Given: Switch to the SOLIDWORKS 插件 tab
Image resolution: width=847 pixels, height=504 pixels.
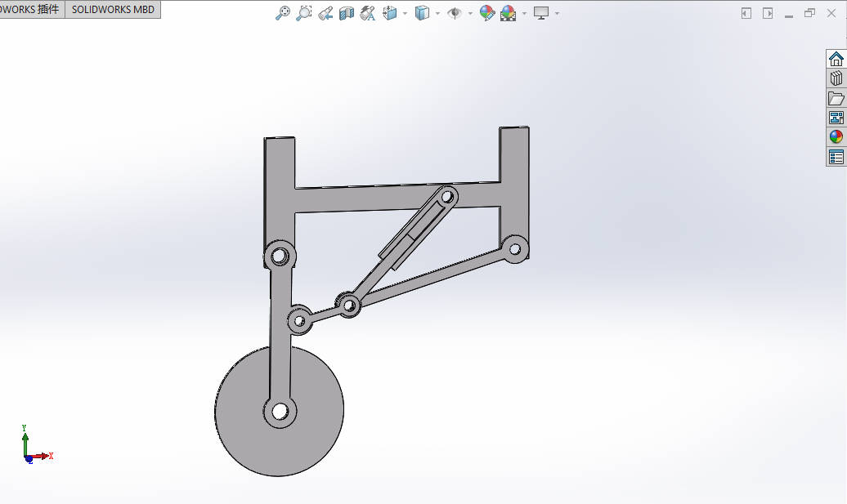Looking at the screenshot, I should 31,9.
